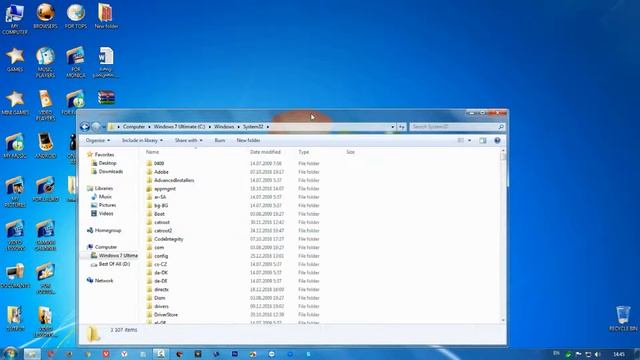The height and width of the screenshot is (360, 640).
Task: Click the search magnifier icon
Action: click(x=501, y=127)
